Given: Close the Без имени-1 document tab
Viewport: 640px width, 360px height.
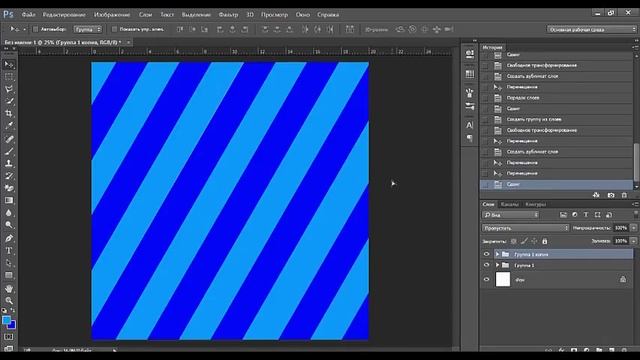Looking at the screenshot, I should tap(128, 42).
